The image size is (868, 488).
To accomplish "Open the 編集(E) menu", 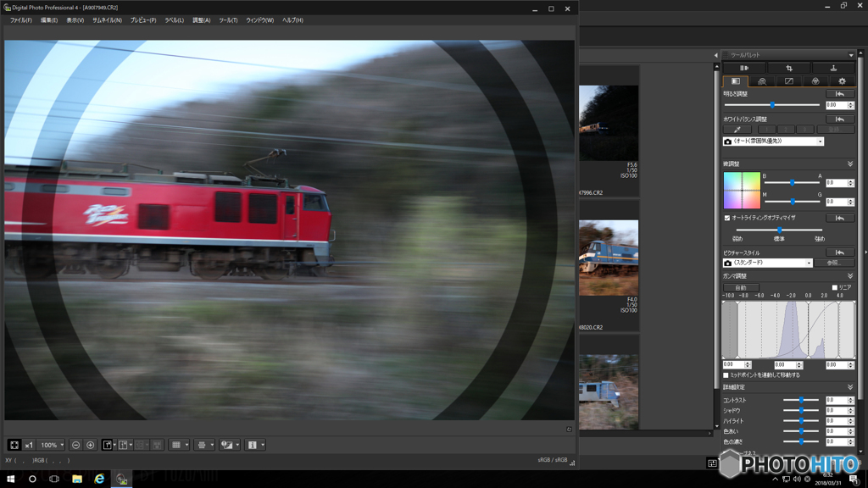I will pos(48,20).
